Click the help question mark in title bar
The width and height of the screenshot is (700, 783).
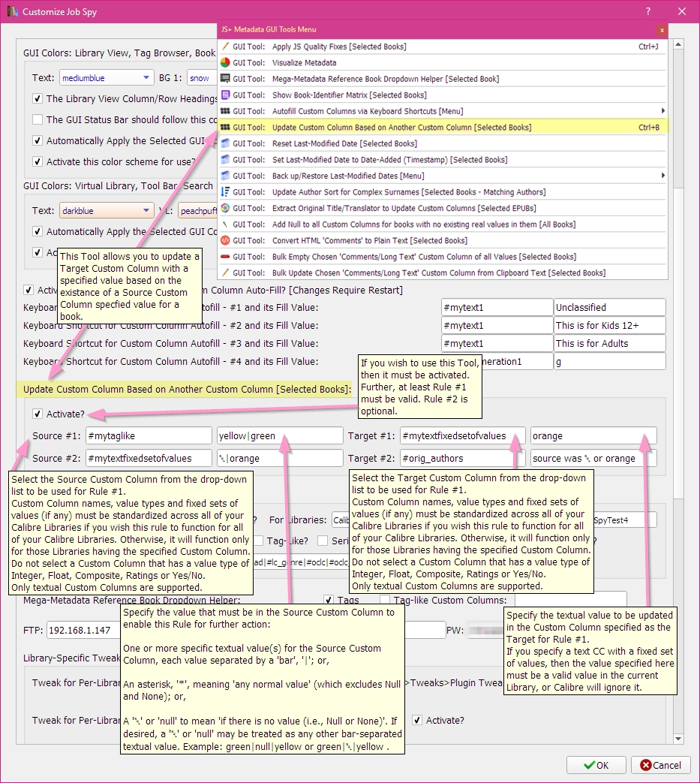click(x=648, y=11)
